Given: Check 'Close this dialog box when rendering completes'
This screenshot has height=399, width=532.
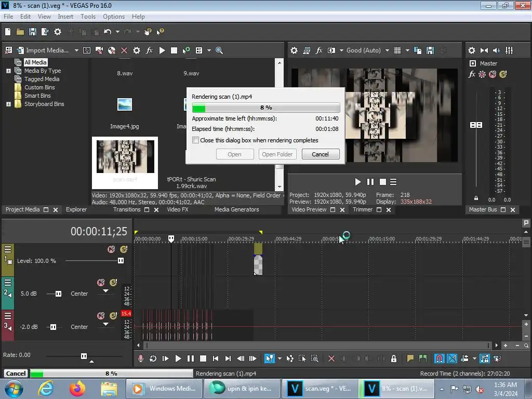Looking at the screenshot, I should click(x=196, y=140).
